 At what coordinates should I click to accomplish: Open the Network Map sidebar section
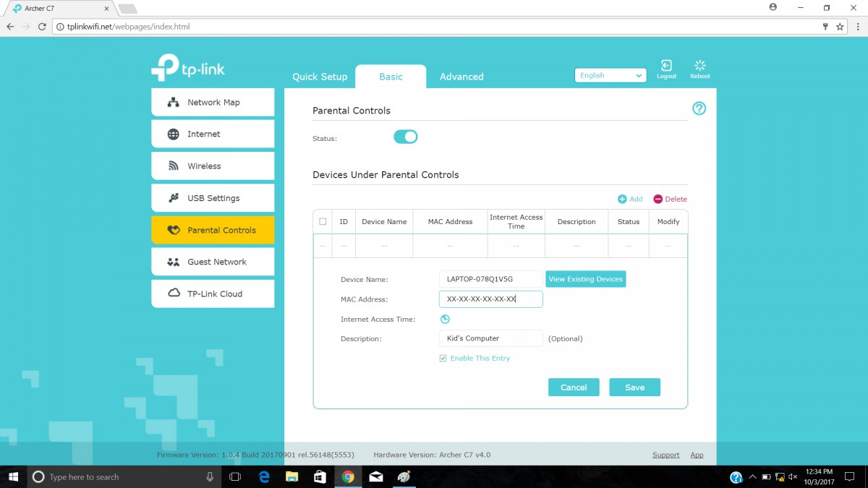pyautogui.click(x=213, y=102)
